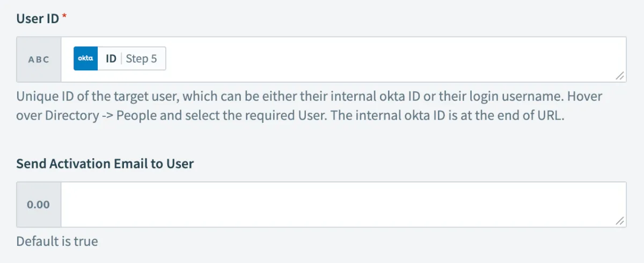The image size is (644, 263).
Task: Click the 0.00 number type badge
Action: pos(39,204)
